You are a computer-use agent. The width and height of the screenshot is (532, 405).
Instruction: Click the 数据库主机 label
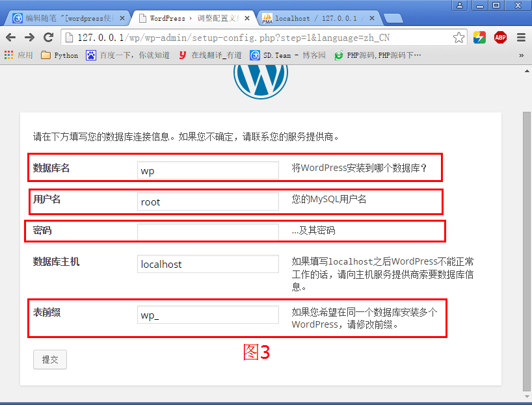[x=56, y=261]
